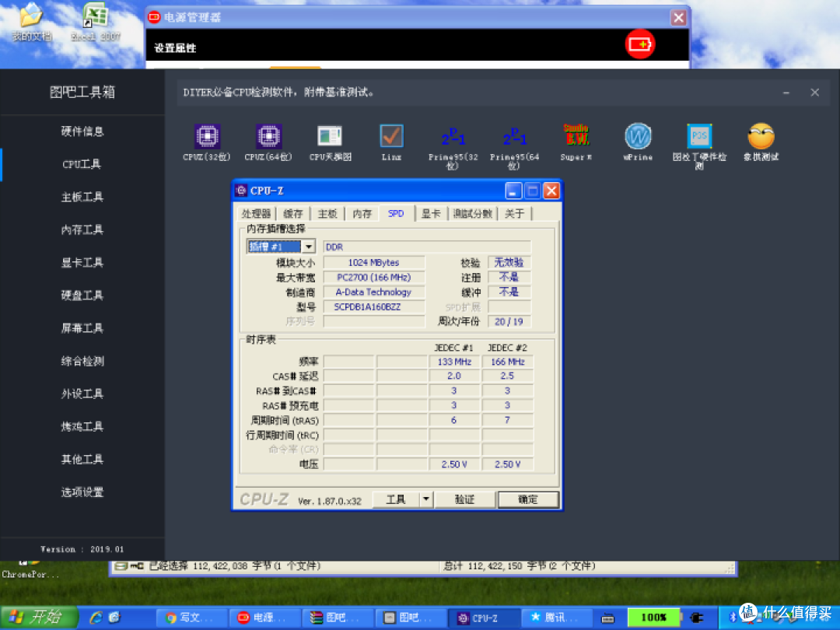
Task: Launch CPUZ (64位) tool icon
Action: (268, 137)
